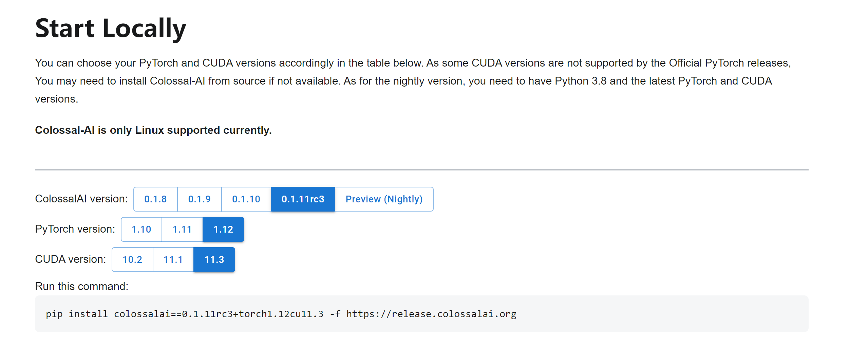Choose PyTorch version 1.11
Screen dimensions: 868x363
[182, 229]
